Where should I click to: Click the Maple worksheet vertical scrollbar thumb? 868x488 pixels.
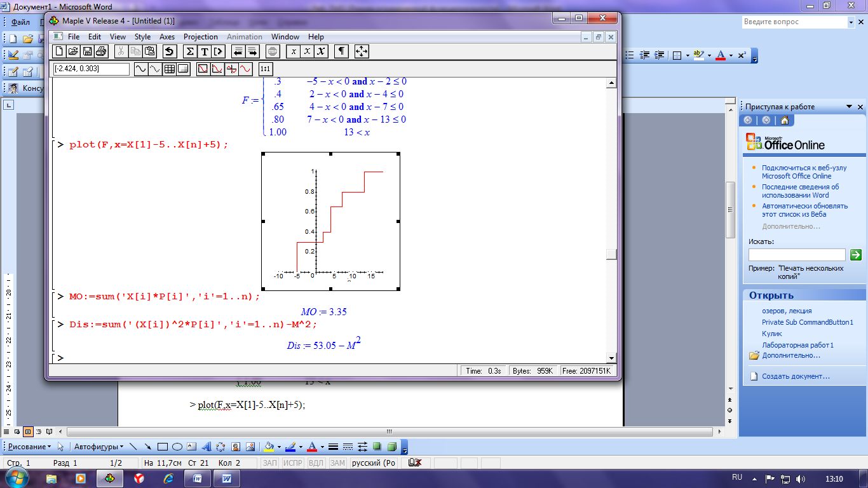pos(611,254)
